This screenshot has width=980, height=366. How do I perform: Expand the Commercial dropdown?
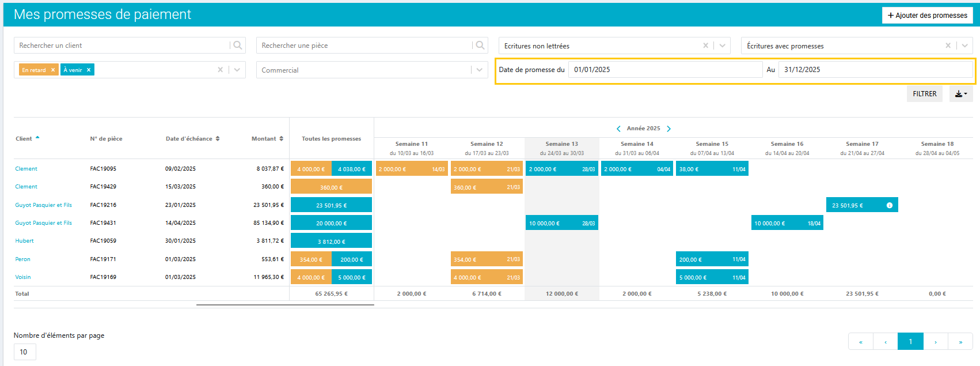coord(479,70)
